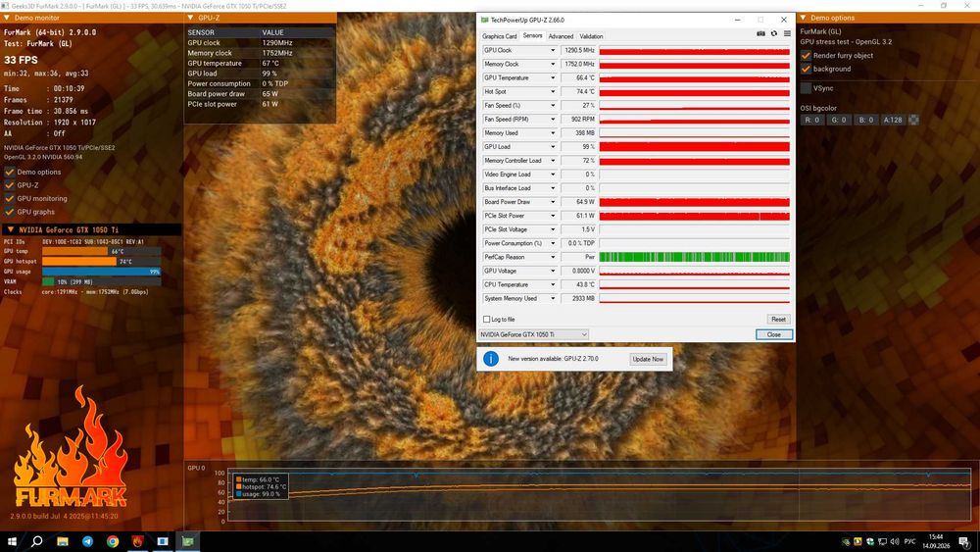Click the FurMark logo at bottom left
The image size is (980, 552).
[71, 447]
